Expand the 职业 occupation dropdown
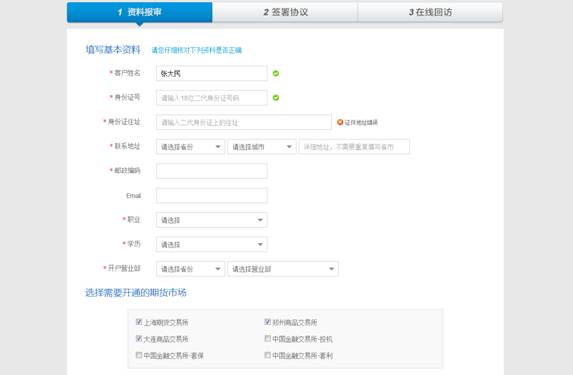The image size is (573, 375). coord(212,220)
